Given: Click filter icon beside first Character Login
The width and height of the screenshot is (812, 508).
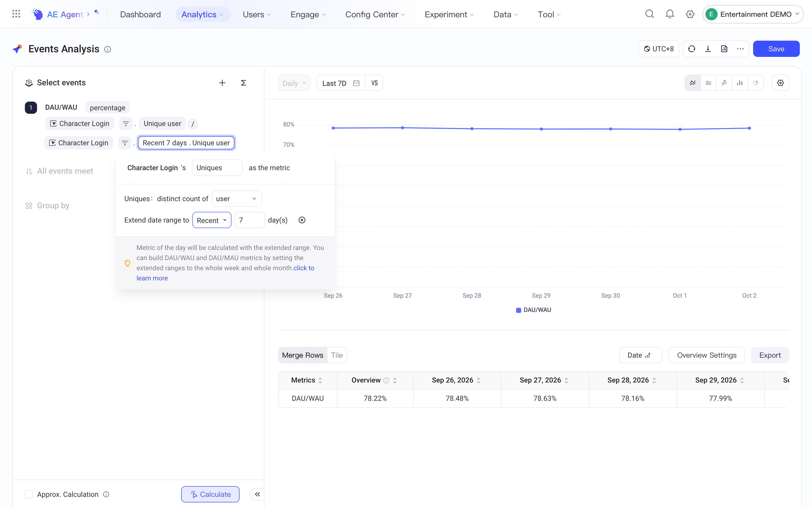Looking at the screenshot, I should (126, 124).
